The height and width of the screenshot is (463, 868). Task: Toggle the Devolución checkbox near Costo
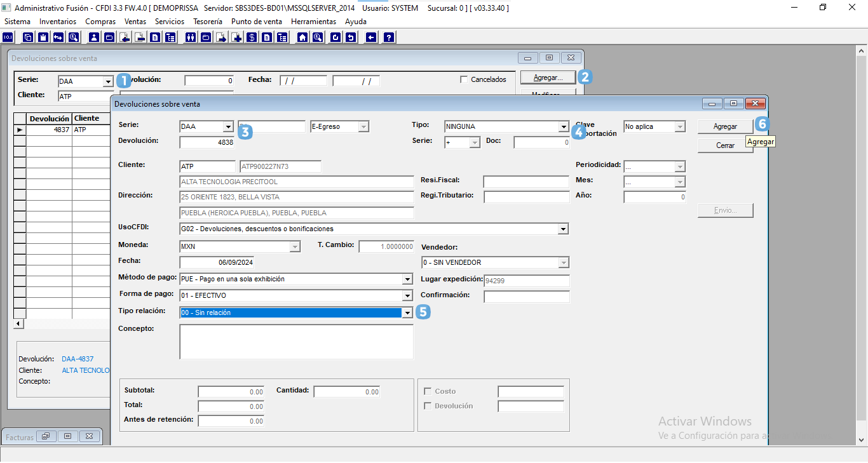[x=428, y=406]
